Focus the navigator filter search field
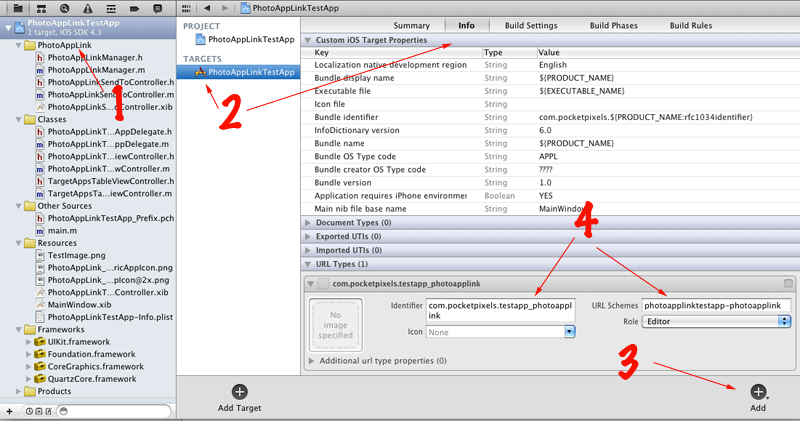 [114, 411]
